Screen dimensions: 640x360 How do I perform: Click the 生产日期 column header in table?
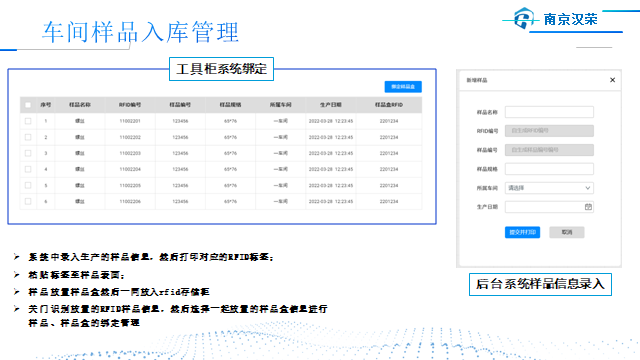[x=331, y=105]
